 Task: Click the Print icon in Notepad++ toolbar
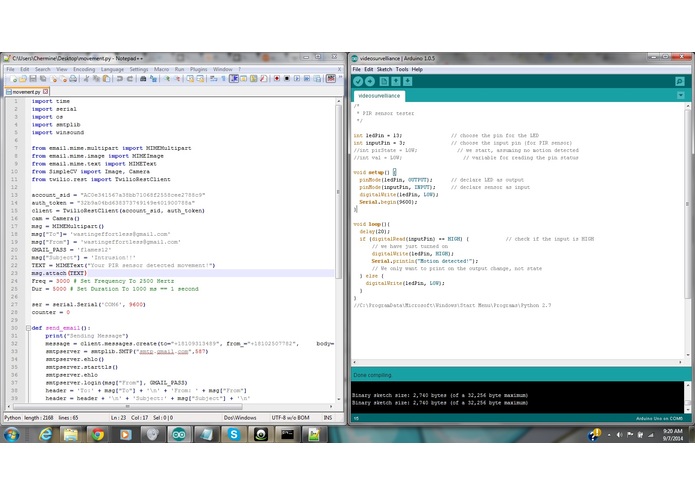coord(73,79)
